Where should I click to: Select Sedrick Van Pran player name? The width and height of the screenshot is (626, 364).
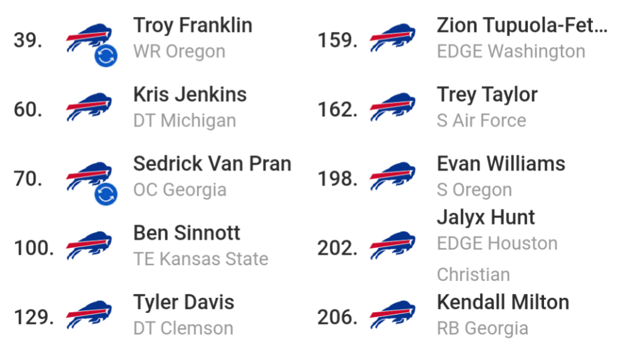212,164
